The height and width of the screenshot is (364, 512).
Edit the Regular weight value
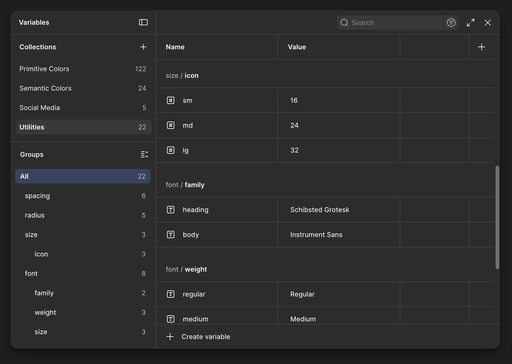339,294
